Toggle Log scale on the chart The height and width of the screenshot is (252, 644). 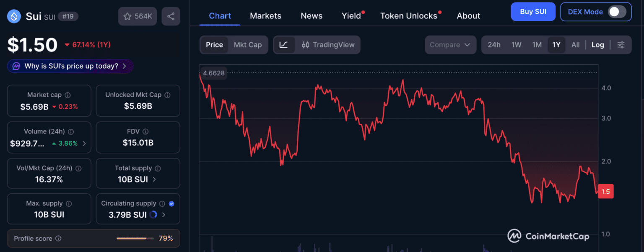pos(597,45)
